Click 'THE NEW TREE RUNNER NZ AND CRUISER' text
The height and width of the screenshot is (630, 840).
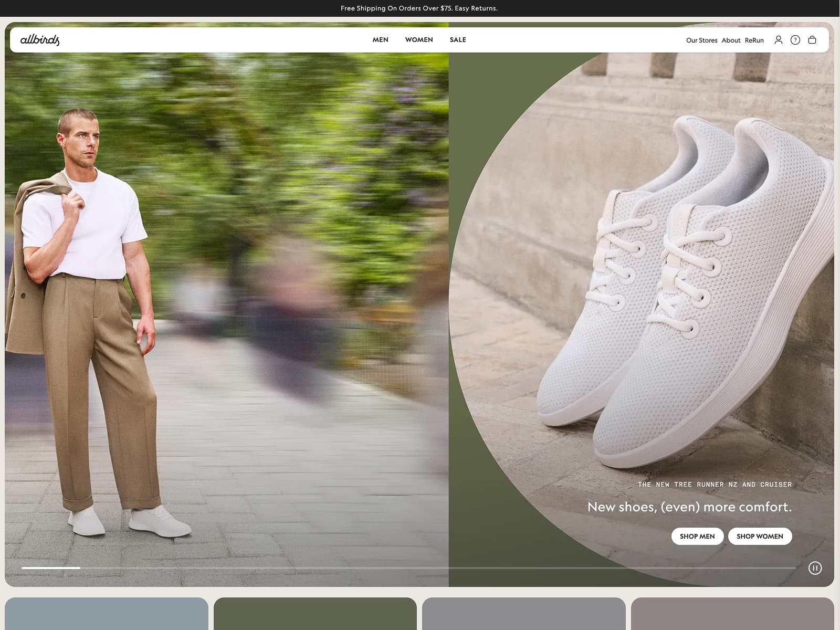tap(715, 485)
